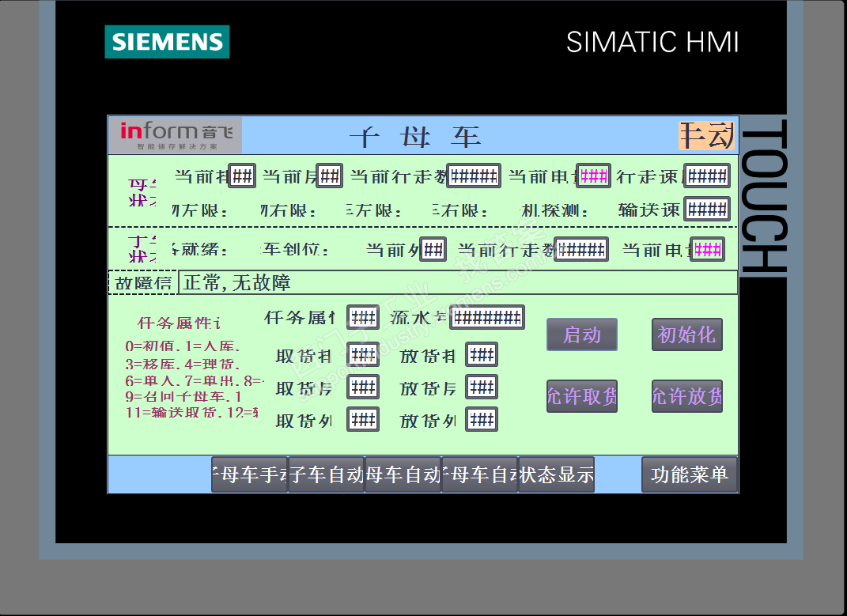Open the 子车自动 child car auto screen
Viewport: 847px width, 616px height.
coord(327,474)
